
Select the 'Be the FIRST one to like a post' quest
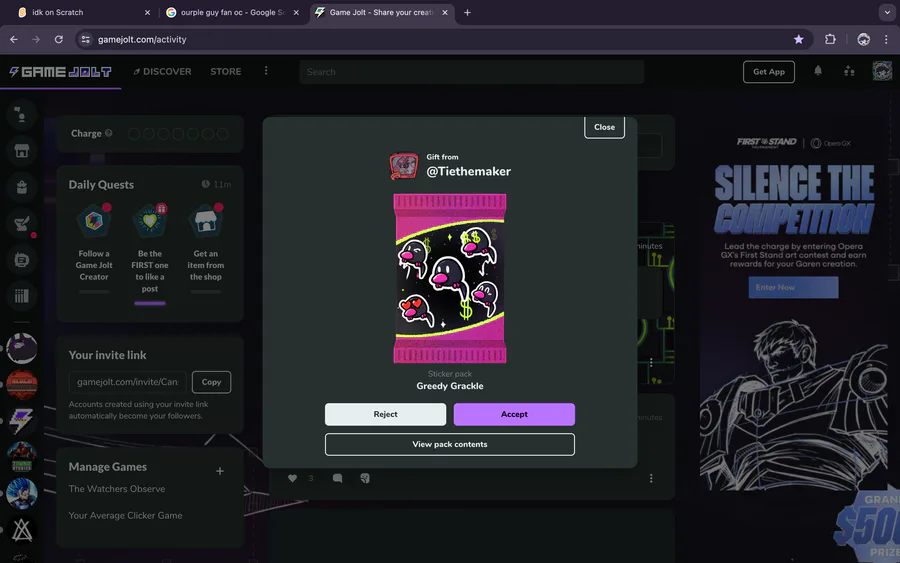pyautogui.click(x=150, y=253)
